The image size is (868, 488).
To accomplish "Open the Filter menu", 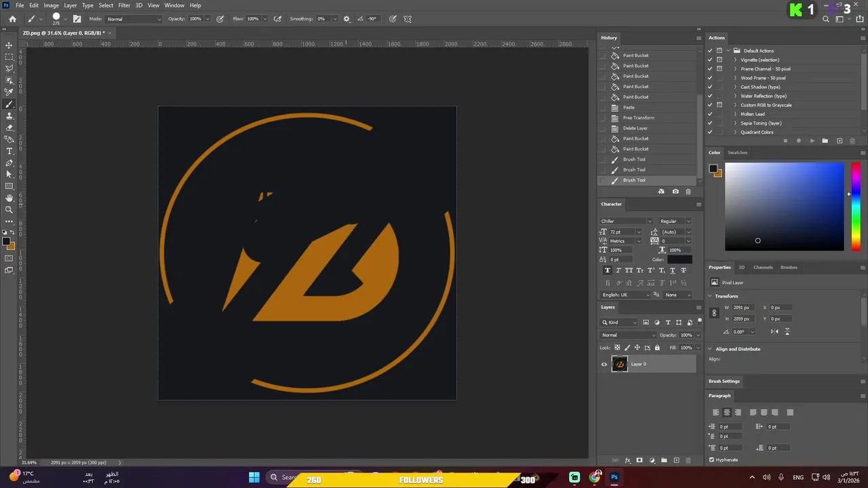I will tap(124, 5).
